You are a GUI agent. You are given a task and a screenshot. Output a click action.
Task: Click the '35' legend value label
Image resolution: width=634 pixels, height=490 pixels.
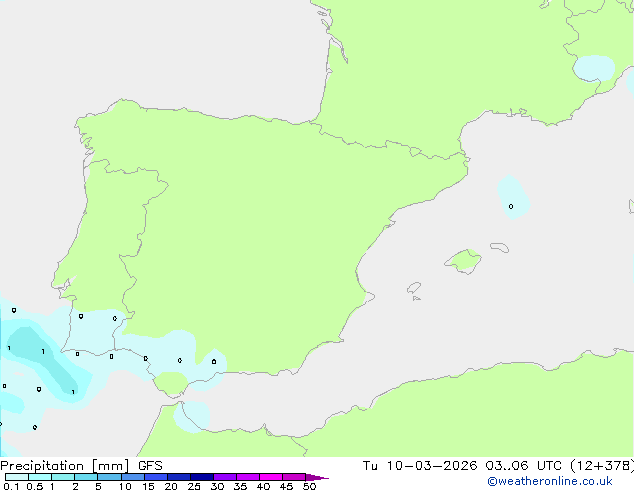click(x=240, y=486)
